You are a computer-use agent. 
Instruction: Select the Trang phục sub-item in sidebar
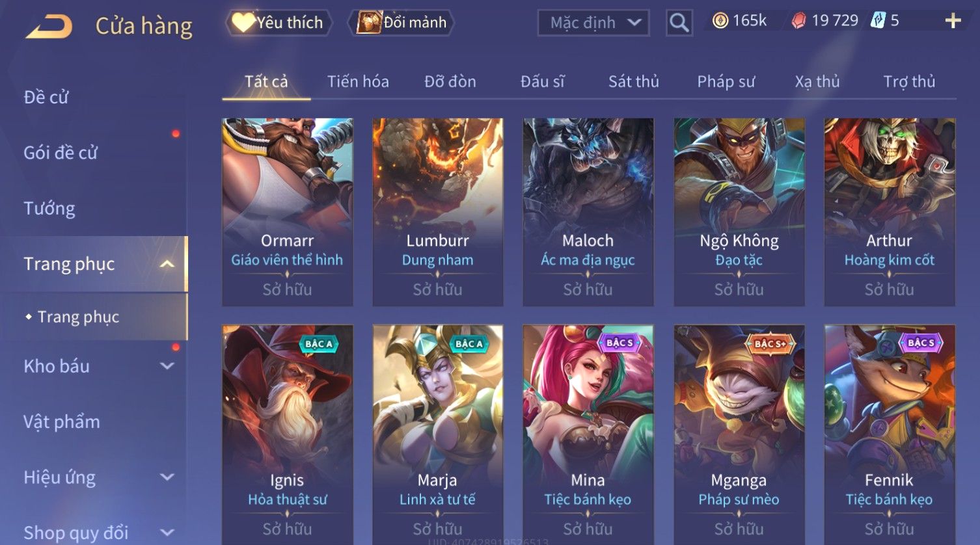(78, 317)
